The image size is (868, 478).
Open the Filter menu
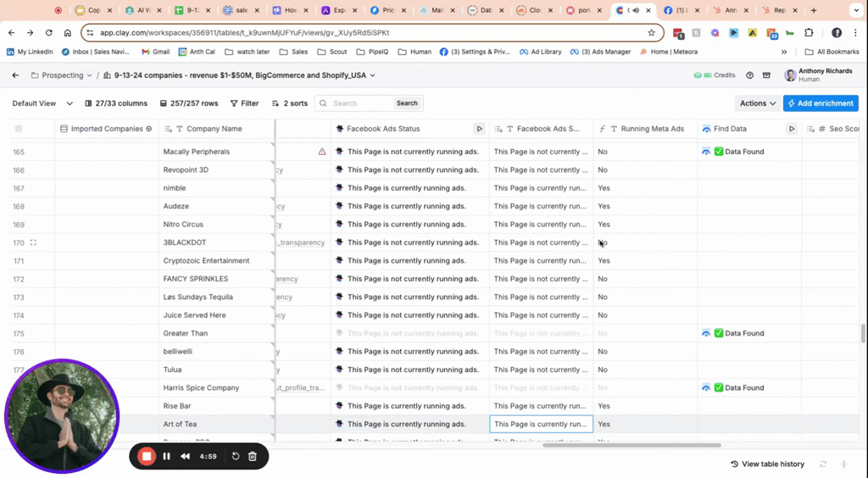tap(243, 103)
